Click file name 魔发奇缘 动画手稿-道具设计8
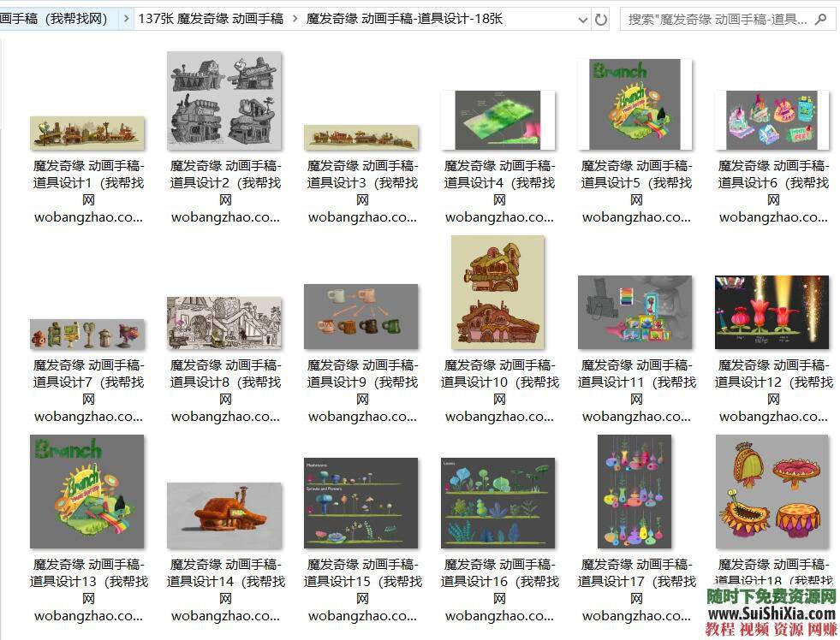Screen dimensions: 840x640 (225, 391)
